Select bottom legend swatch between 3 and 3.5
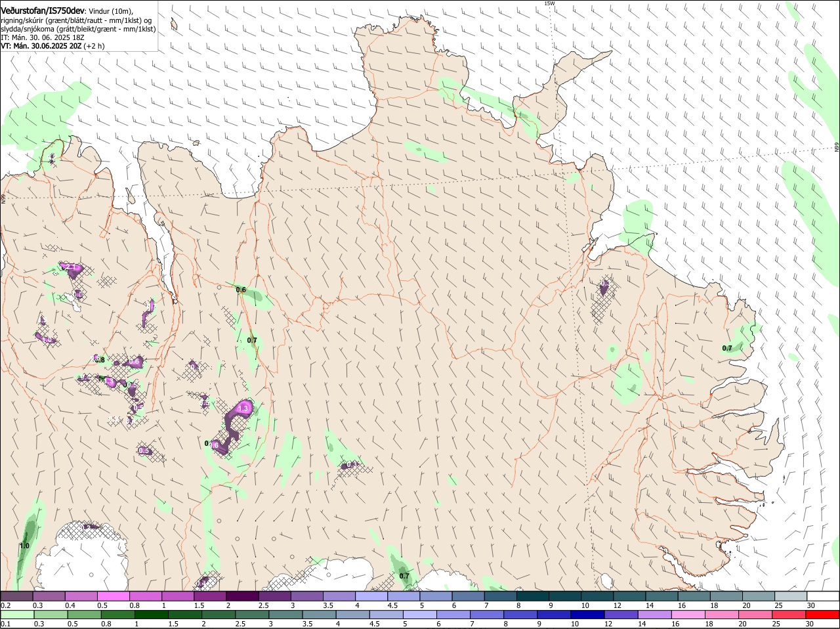Image resolution: width=840 pixels, height=629 pixels. [285, 615]
